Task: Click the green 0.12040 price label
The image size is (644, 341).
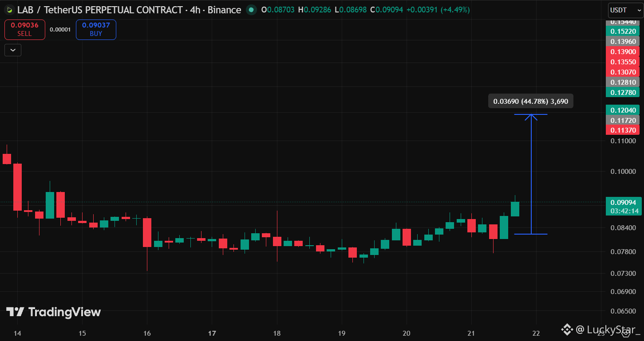Action: pyautogui.click(x=623, y=110)
